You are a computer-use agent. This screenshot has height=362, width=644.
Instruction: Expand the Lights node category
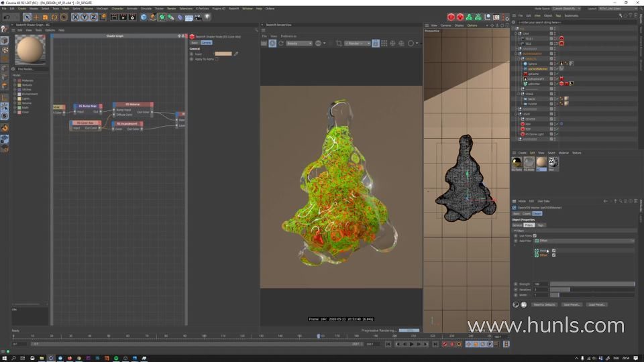(x=15, y=99)
